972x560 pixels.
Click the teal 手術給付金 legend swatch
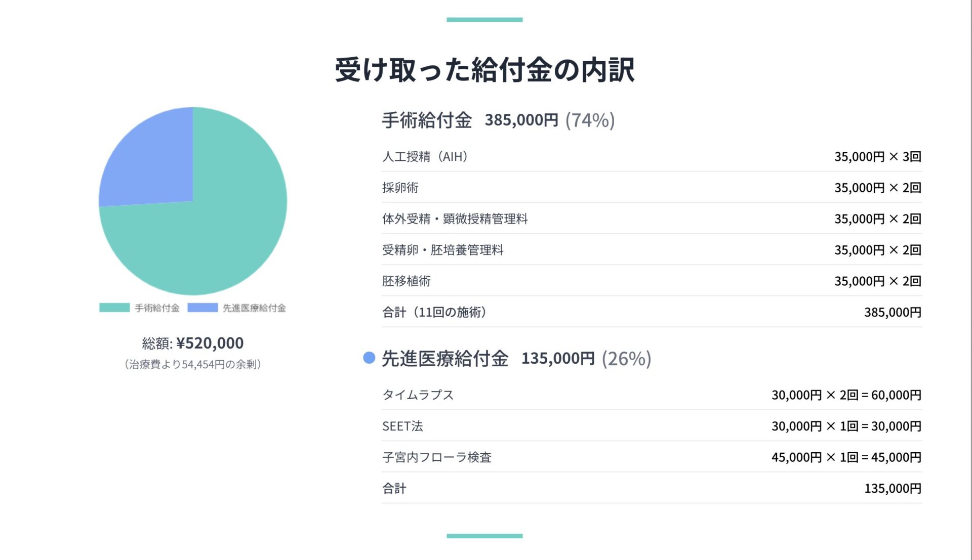click(x=114, y=308)
